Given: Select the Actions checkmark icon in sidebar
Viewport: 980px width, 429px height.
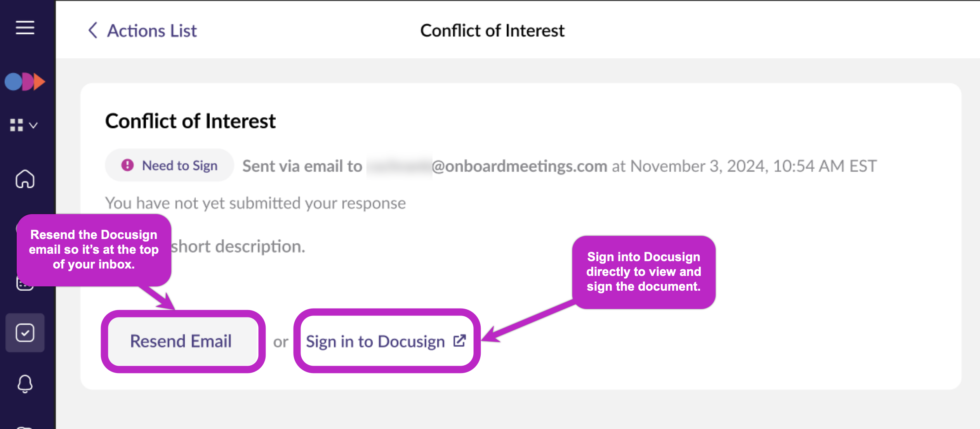Looking at the screenshot, I should coord(25,333).
